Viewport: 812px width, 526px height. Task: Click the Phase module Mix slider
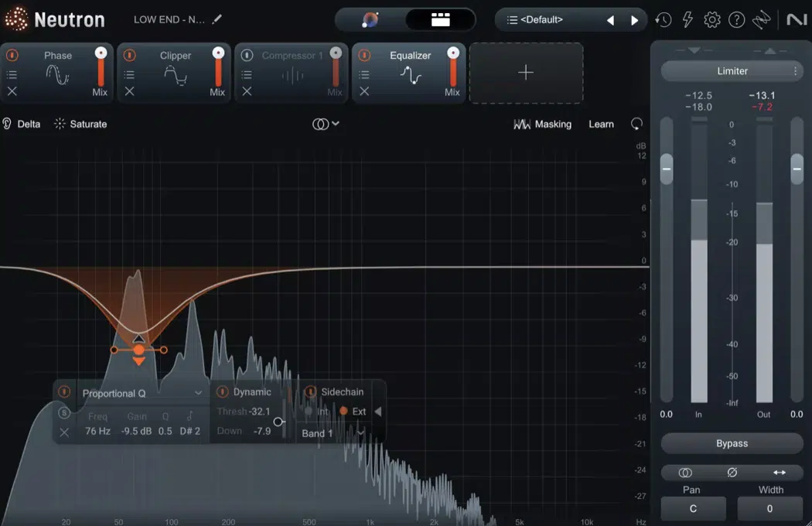(x=101, y=67)
